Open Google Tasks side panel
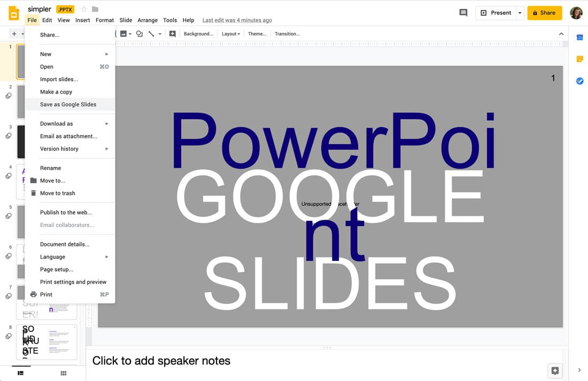 [x=579, y=81]
